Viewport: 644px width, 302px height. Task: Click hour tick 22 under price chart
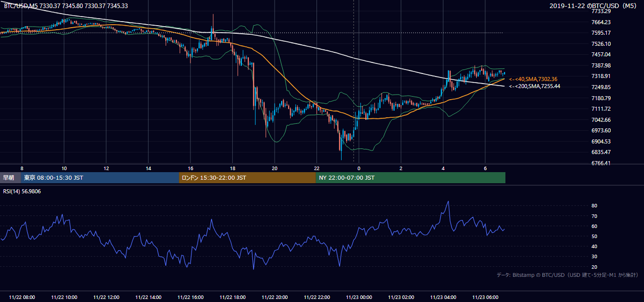(x=316, y=168)
